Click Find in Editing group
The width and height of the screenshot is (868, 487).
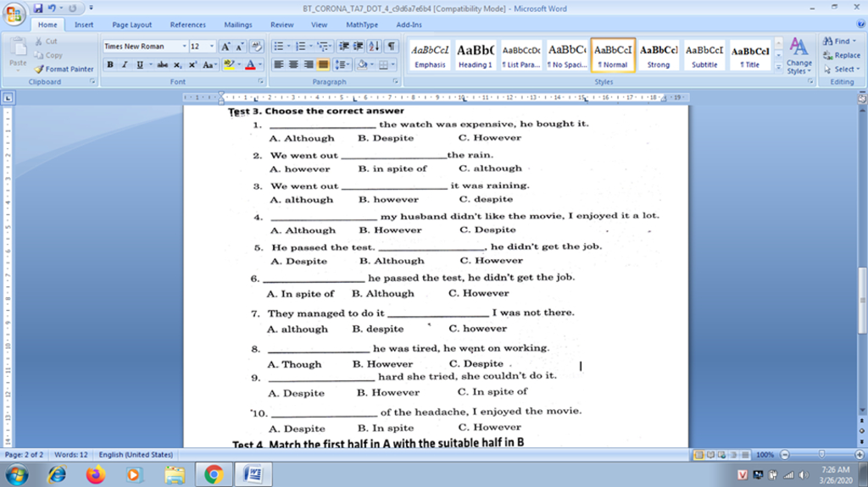pos(840,41)
